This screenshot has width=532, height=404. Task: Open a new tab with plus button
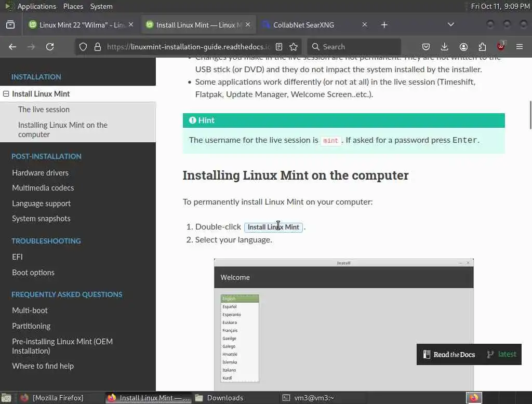(x=384, y=25)
